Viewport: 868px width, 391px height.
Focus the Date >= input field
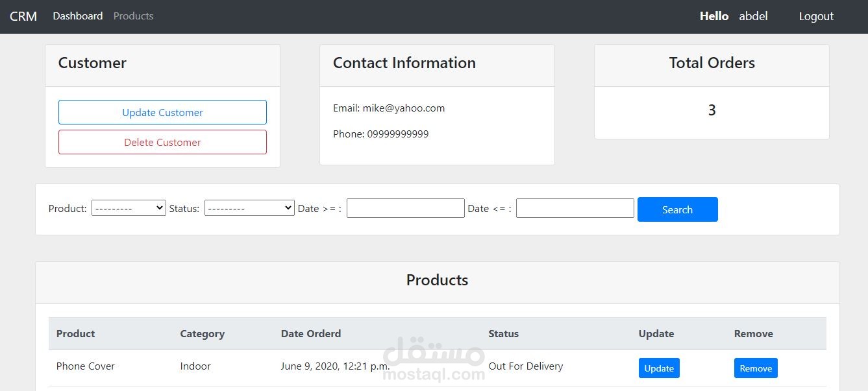(406, 208)
